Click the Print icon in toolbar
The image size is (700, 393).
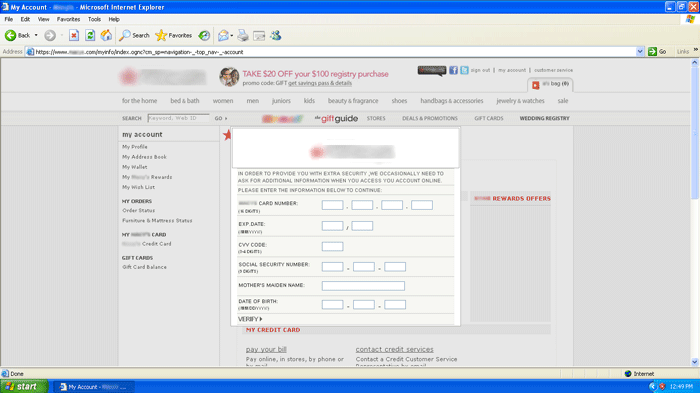(243, 35)
